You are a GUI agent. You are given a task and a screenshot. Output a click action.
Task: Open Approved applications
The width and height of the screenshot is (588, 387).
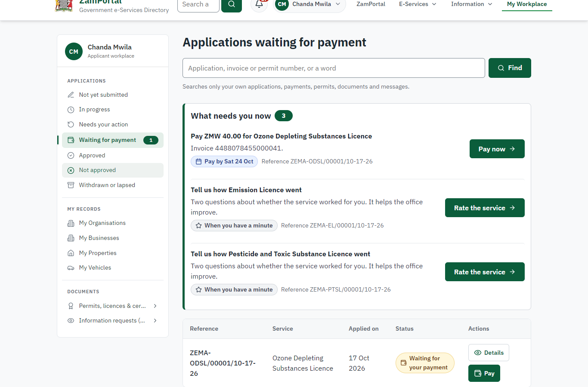(x=113, y=156)
